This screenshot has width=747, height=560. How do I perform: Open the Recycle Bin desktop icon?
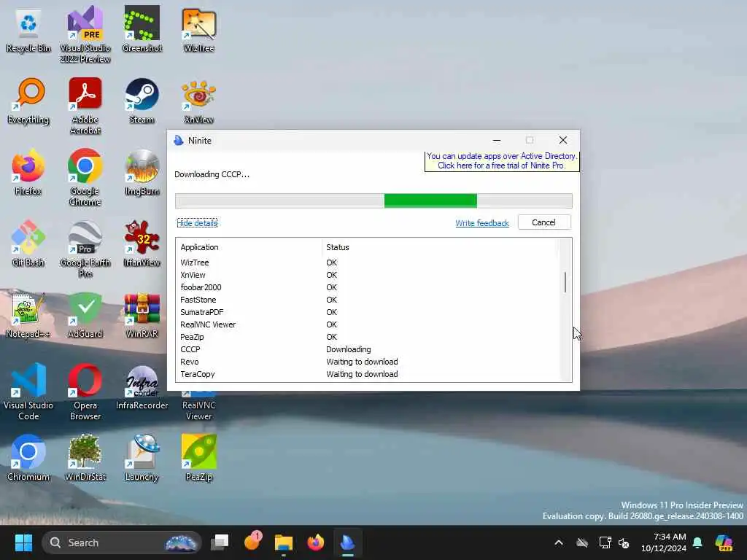pyautogui.click(x=28, y=29)
